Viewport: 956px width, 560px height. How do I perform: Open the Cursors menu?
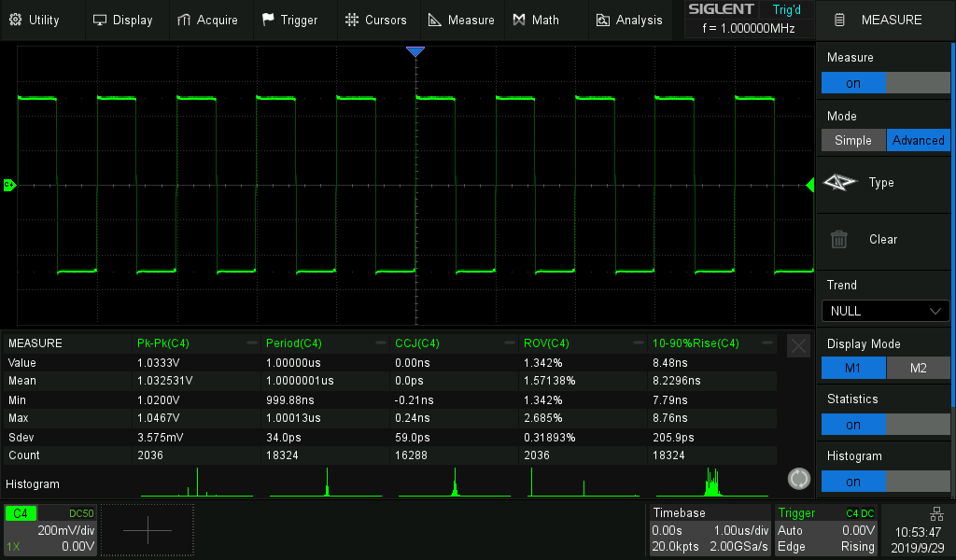(x=375, y=20)
